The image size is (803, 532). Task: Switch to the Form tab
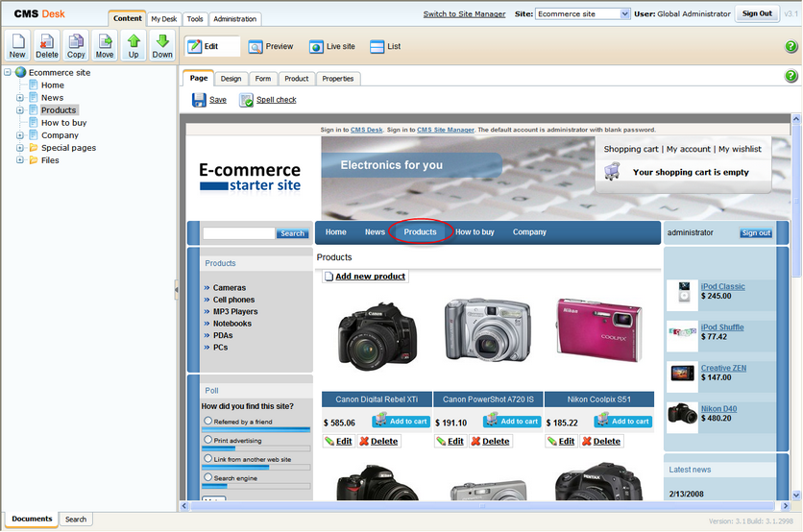tap(263, 79)
